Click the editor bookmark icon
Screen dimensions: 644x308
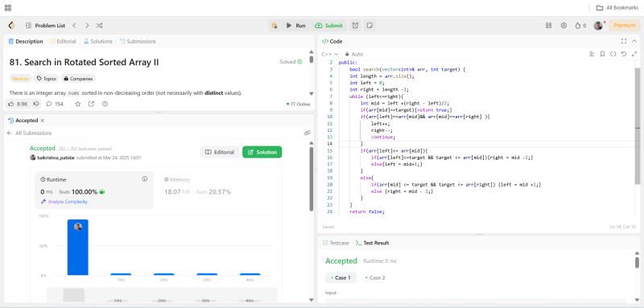pyautogui.click(x=602, y=54)
